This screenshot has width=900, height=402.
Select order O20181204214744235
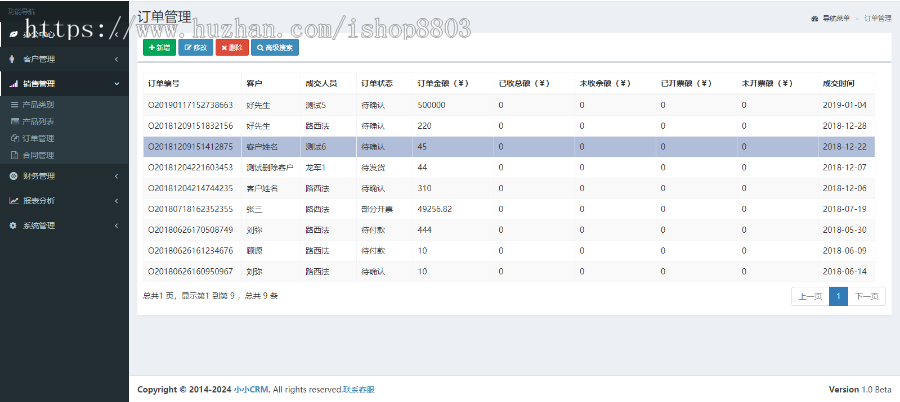click(x=191, y=188)
